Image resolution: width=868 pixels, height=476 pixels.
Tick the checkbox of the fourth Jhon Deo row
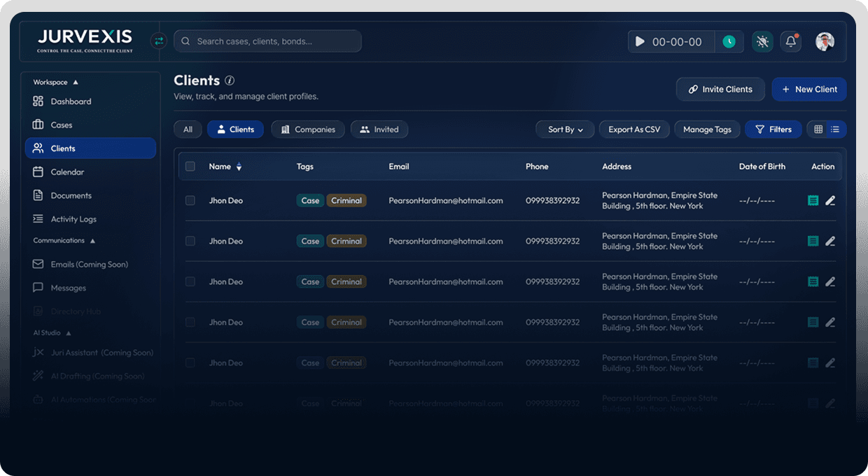(190, 323)
